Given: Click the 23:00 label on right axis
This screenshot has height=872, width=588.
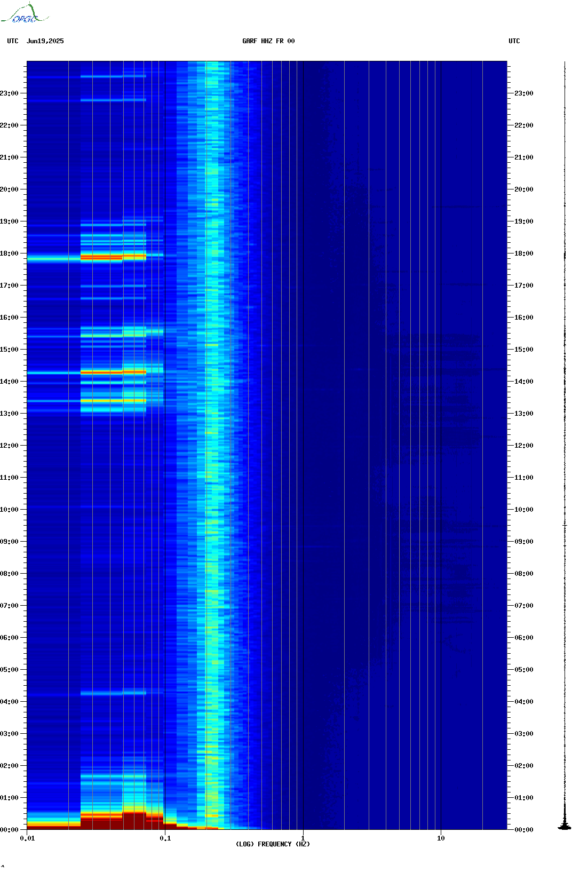Looking at the screenshot, I should [x=524, y=93].
